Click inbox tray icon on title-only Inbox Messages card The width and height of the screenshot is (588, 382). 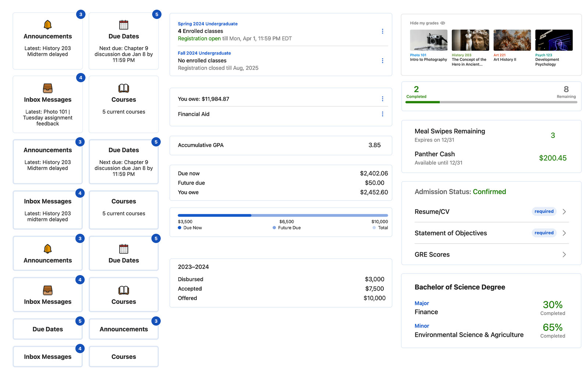point(48,290)
